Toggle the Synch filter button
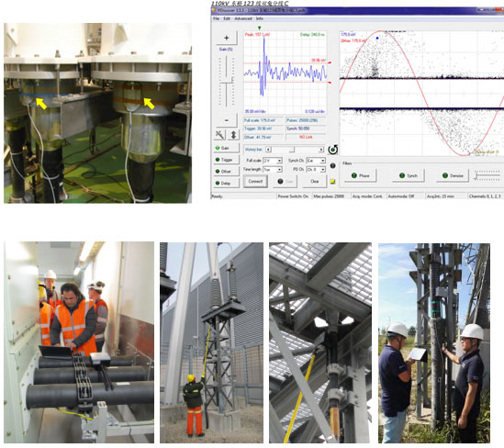The image size is (504, 448). click(x=409, y=175)
